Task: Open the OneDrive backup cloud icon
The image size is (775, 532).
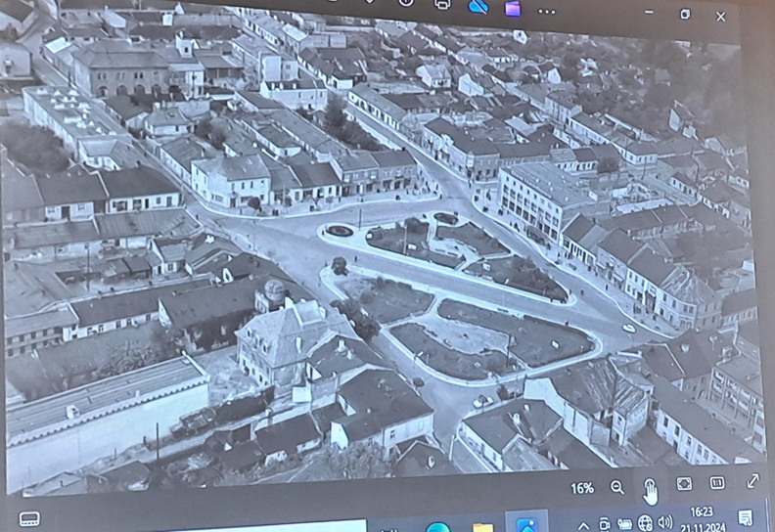Action: point(478,7)
